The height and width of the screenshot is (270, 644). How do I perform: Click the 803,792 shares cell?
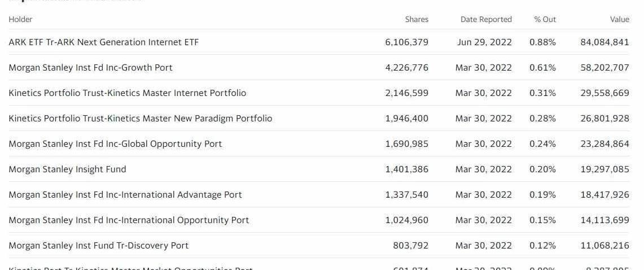pyautogui.click(x=410, y=246)
